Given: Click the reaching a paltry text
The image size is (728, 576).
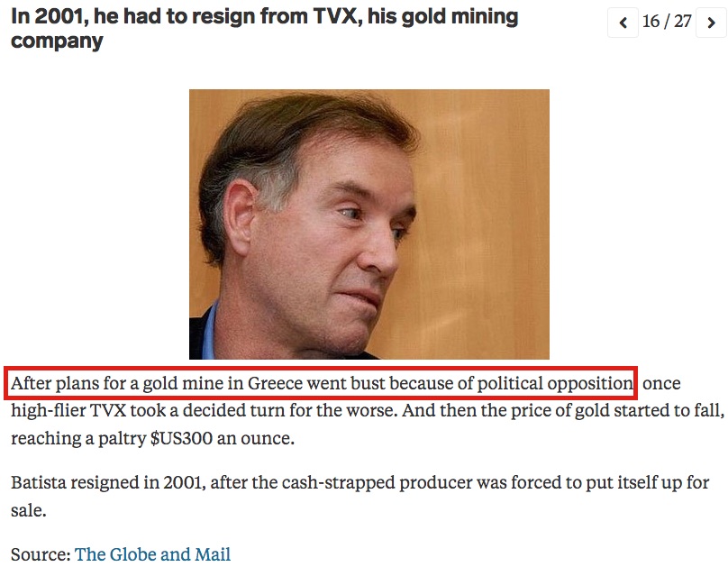Looking at the screenshot, I should (78, 438).
